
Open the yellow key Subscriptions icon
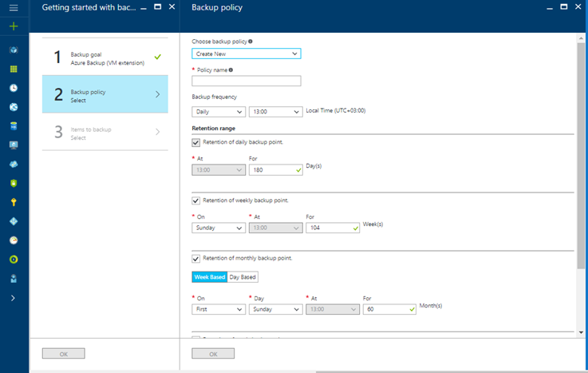14,202
